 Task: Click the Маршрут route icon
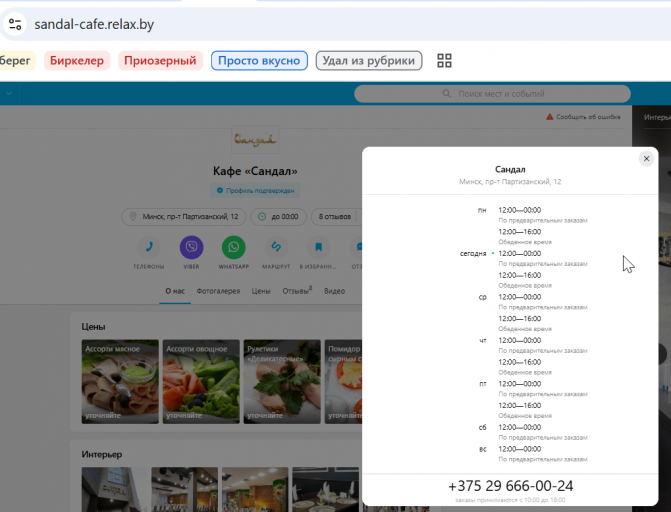click(x=276, y=247)
